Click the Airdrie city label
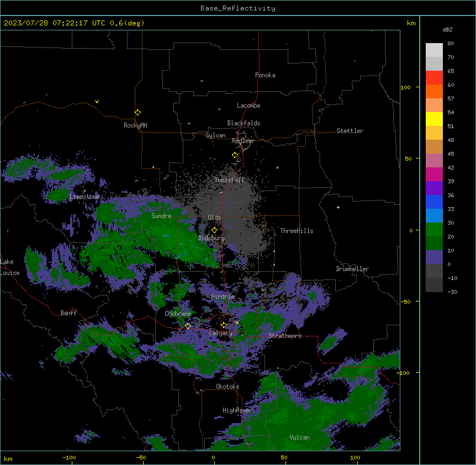This screenshot has width=476, height=465. pos(223,297)
